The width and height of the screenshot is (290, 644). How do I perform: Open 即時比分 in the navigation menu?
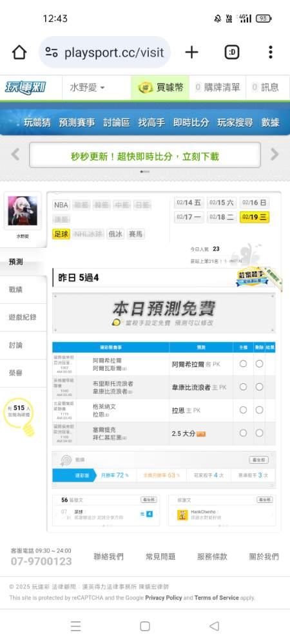[x=191, y=122]
